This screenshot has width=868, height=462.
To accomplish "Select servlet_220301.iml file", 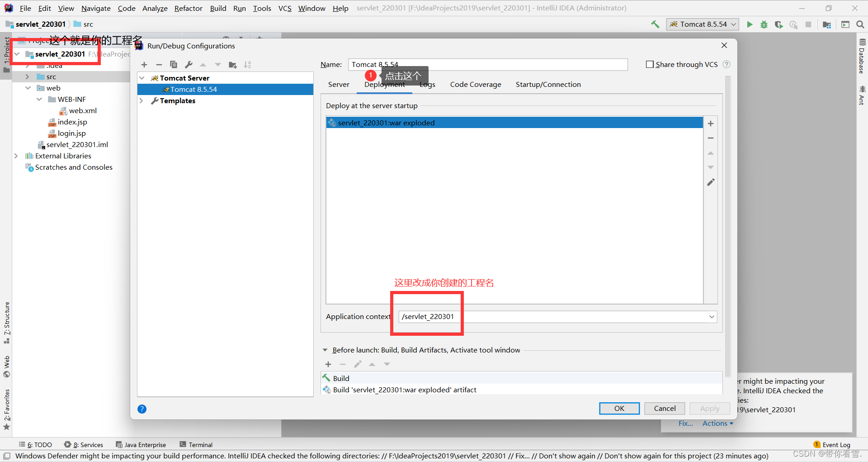I will click(73, 145).
